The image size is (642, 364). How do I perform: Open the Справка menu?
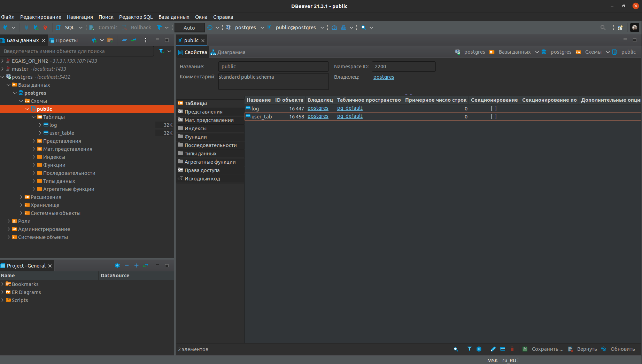223,17
